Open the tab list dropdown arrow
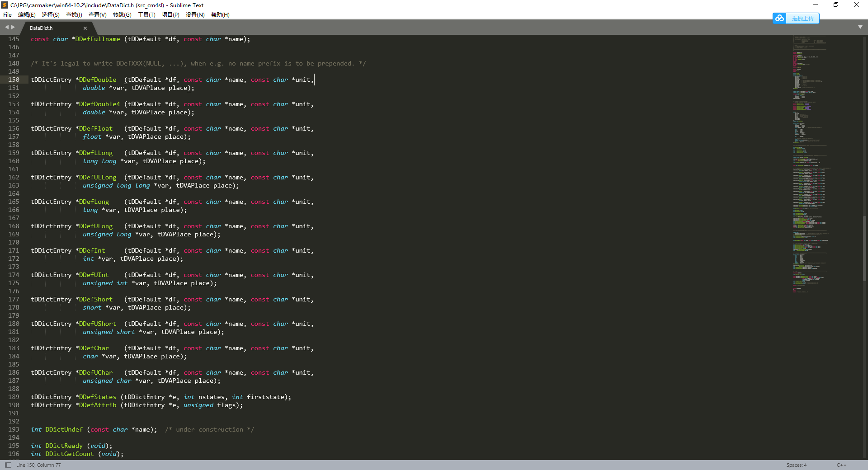 click(x=860, y=27)
